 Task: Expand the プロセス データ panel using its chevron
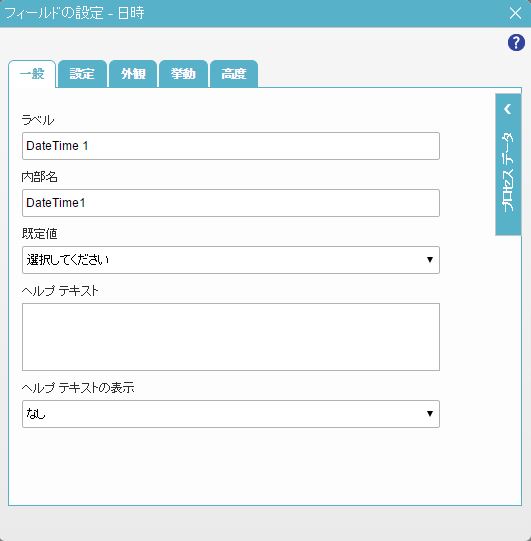[x=508, y=109]
